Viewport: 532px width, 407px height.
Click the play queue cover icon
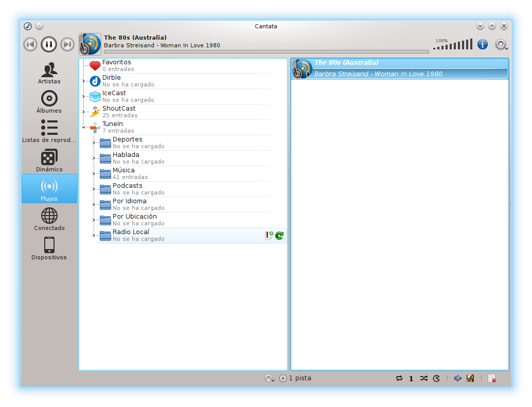click(302, 68)
